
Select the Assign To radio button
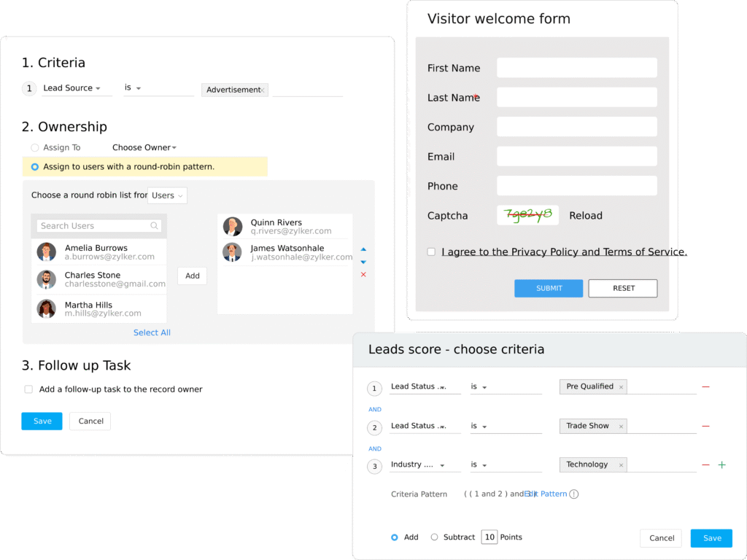(35, 147)
